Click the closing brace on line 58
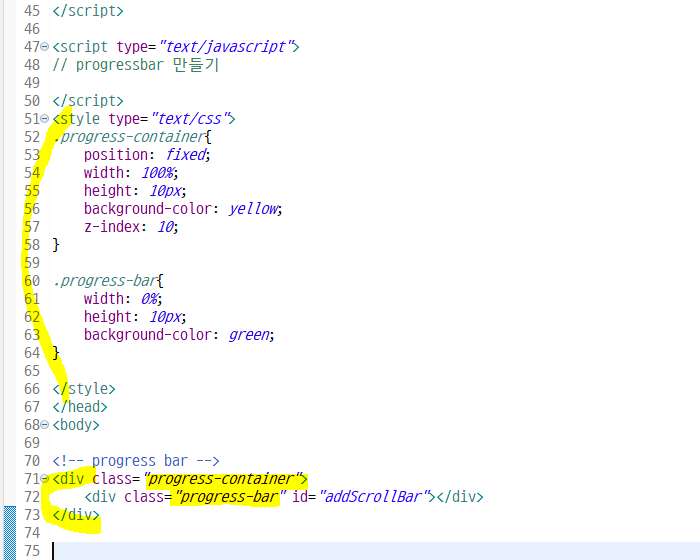The width and height of the screenshot is (700, 560). coord(56,245)
